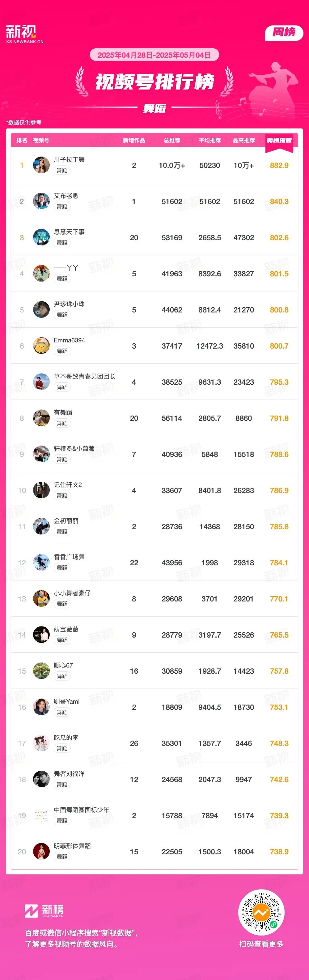The image size is (309, 980).
Task: Click the Emma6394 duck avatar
Action: pyautogui.click(x=41, y=346)
